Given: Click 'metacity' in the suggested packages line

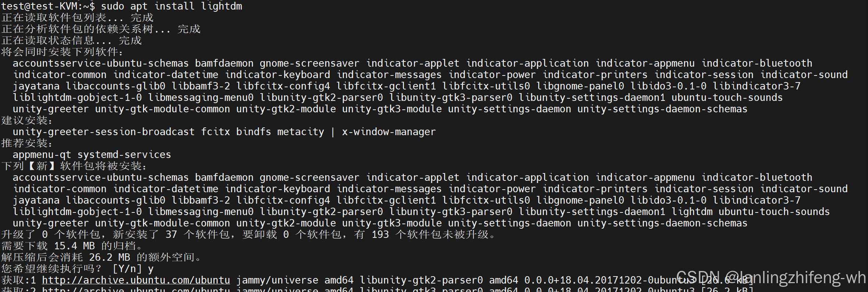Looking at the screenshot, I should coord(301,132).
